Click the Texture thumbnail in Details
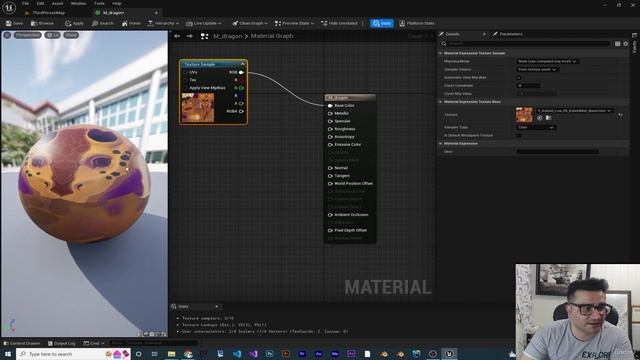This screenshot has width=640, height=360. [x=524, y=115]
